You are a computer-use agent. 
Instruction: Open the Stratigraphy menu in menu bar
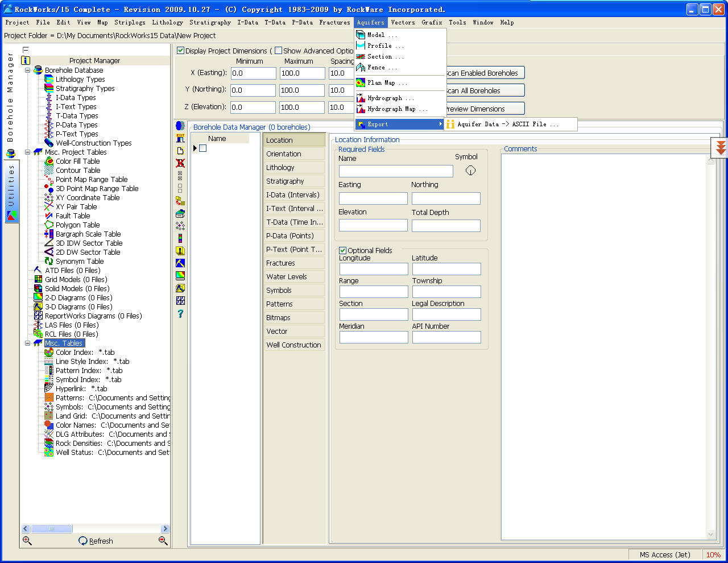(x=210, y=22)
